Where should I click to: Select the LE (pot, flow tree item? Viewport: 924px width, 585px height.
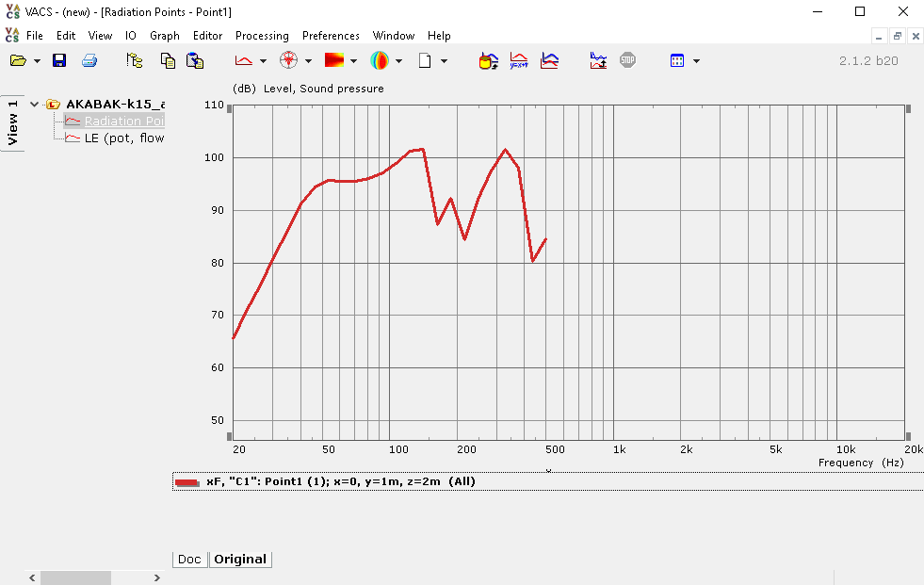click(x=114, y=138)
